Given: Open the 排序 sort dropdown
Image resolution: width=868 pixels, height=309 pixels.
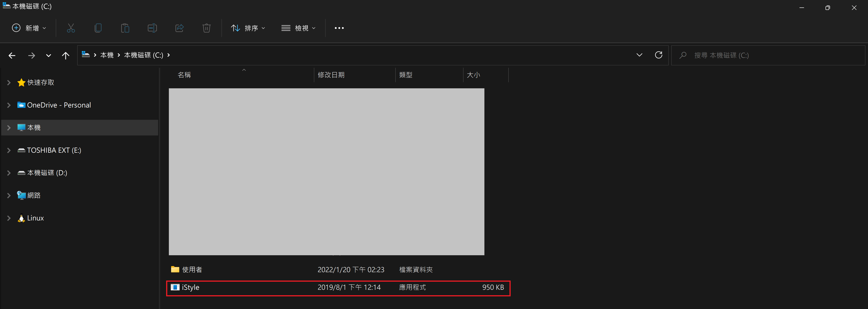Looking at the screenshot, I should point(248,28).
